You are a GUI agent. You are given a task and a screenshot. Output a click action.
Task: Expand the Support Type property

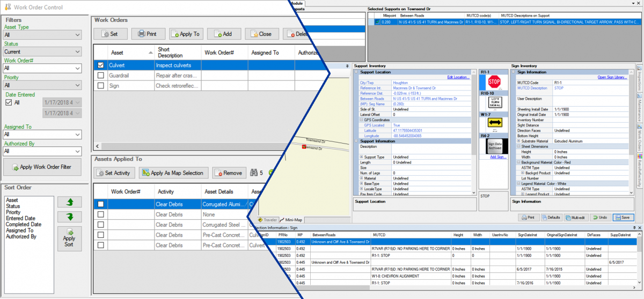tap(362, 157)
